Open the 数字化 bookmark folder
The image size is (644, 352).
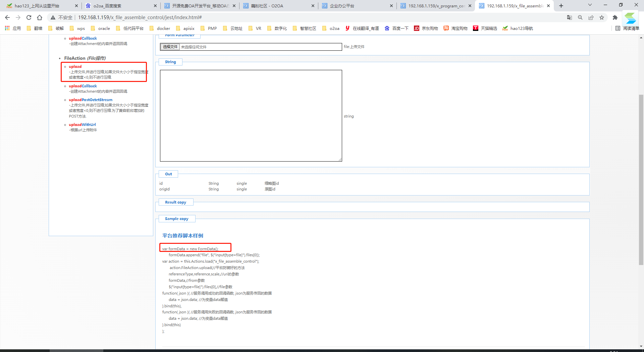(x=277, y=28)
